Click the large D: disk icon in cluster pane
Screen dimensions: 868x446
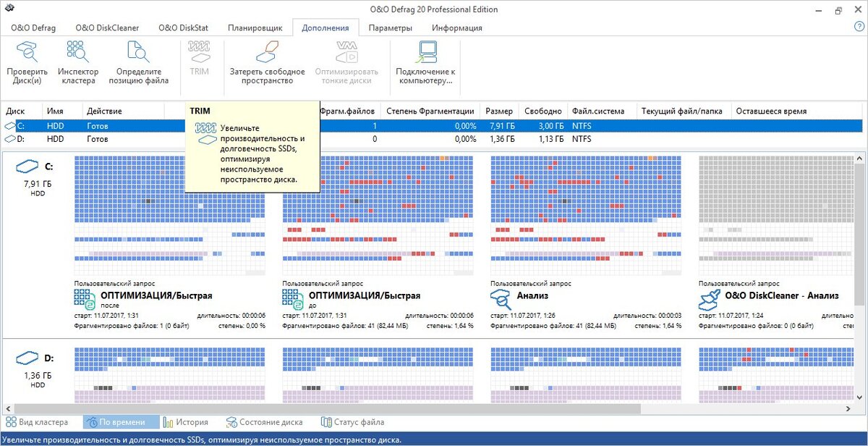[x=27, y=358]
